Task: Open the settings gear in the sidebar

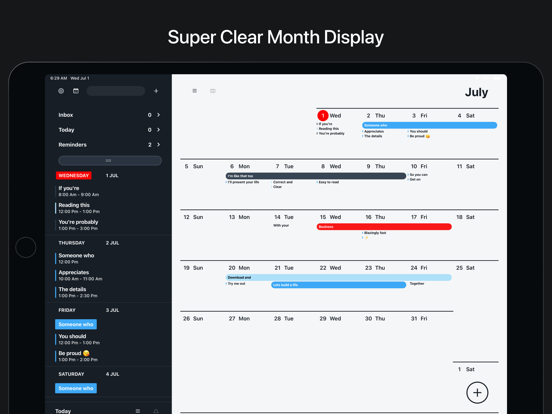Action: pos(61,91)
